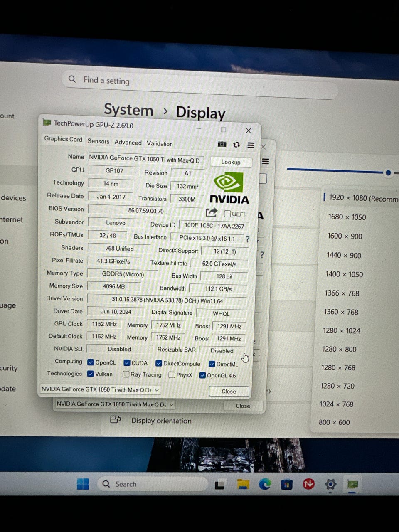Enable the Ray Tracing checkbox
The image size is (399, 532).
[x=126, y=374]
